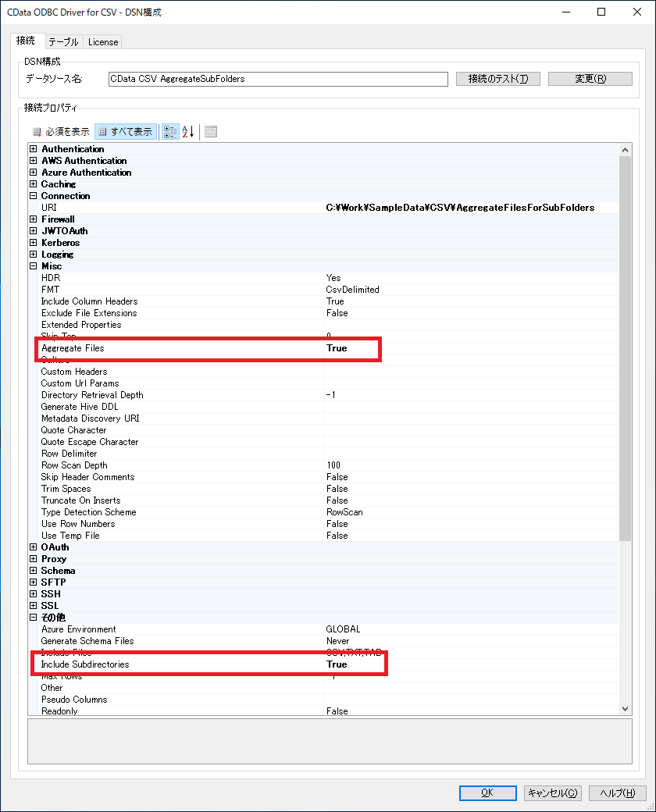Click the キャンセル button

[x=552, y=792]
